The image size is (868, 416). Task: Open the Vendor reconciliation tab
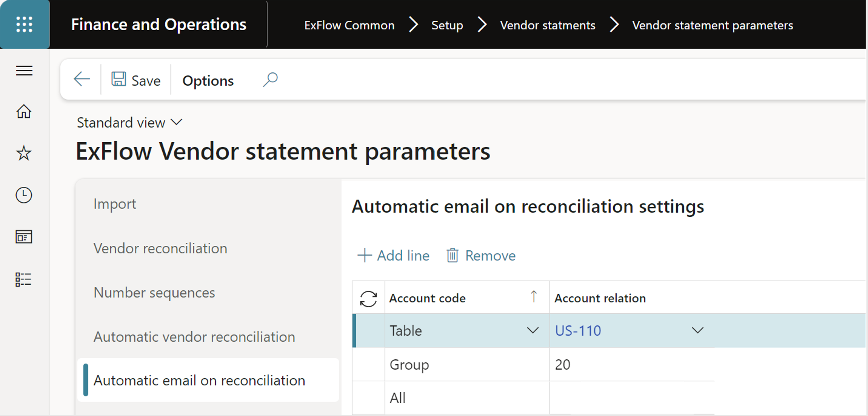pyautogui.click(x=160, y=248)
